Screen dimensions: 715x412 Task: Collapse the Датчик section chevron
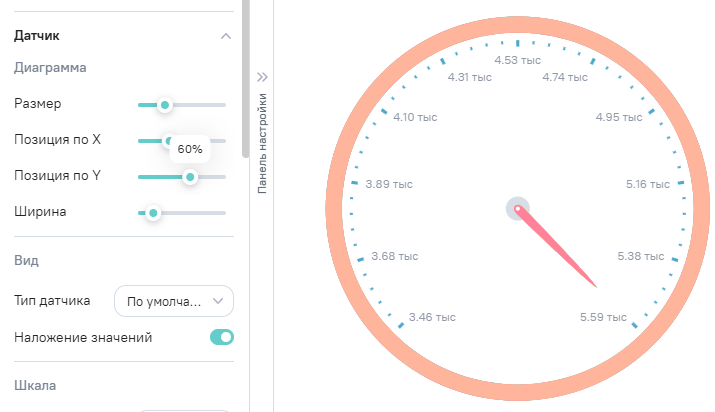coord(225,36)
